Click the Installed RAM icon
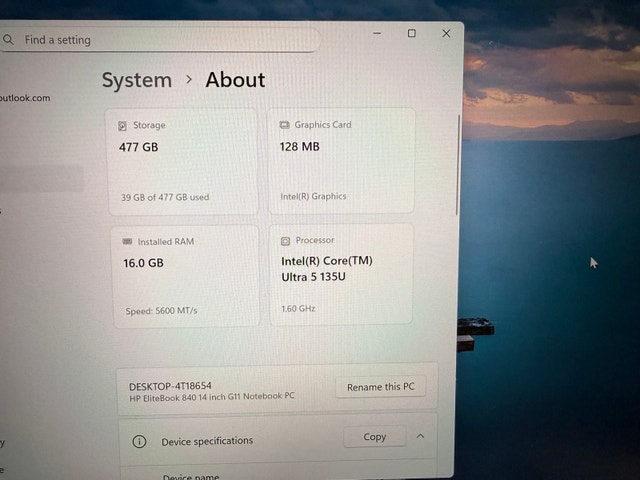This screenshot has width=640, height=480. [127, 242]
